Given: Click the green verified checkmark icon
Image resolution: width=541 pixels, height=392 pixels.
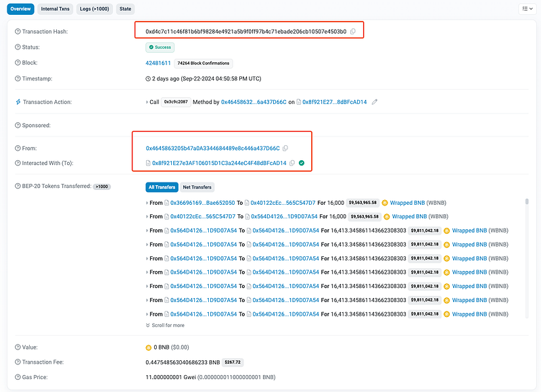Looking at the screenshot, I should pos(302,163).
